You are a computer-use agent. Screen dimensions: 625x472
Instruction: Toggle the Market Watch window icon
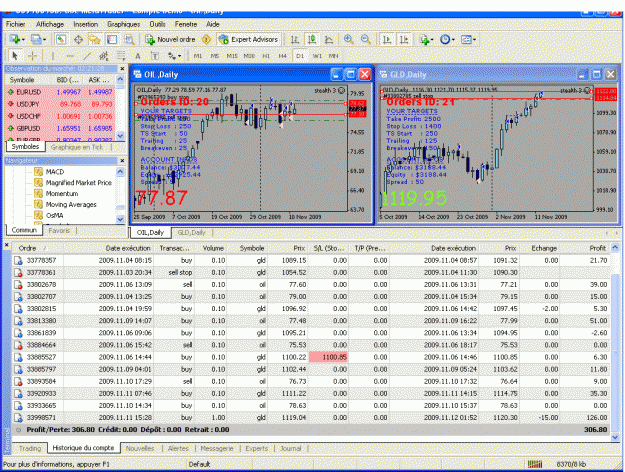pos(61,39)
